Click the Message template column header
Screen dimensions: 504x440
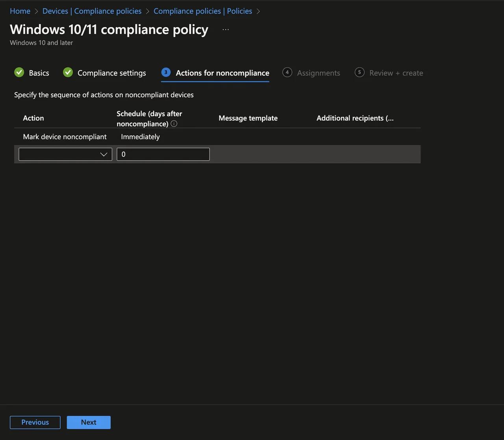[248, 118]
